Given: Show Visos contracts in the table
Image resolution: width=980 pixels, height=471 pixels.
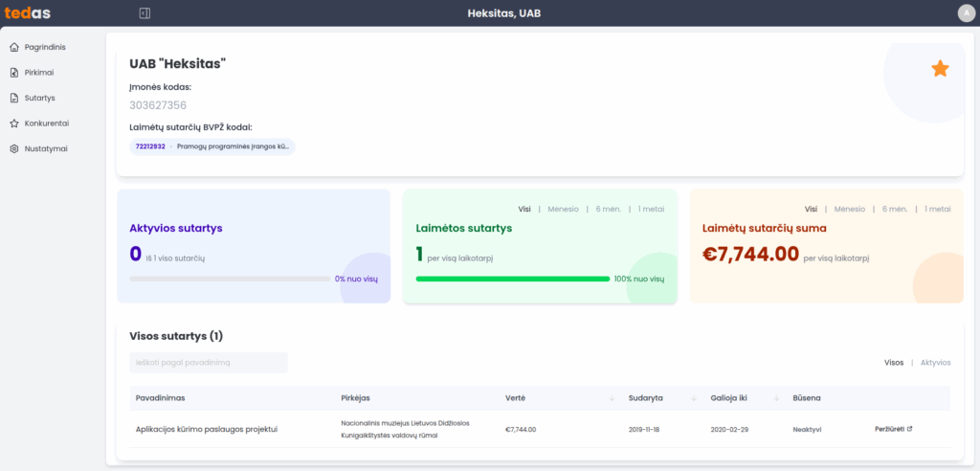Looking at the screenshot, I should click(x=894, y=363).
